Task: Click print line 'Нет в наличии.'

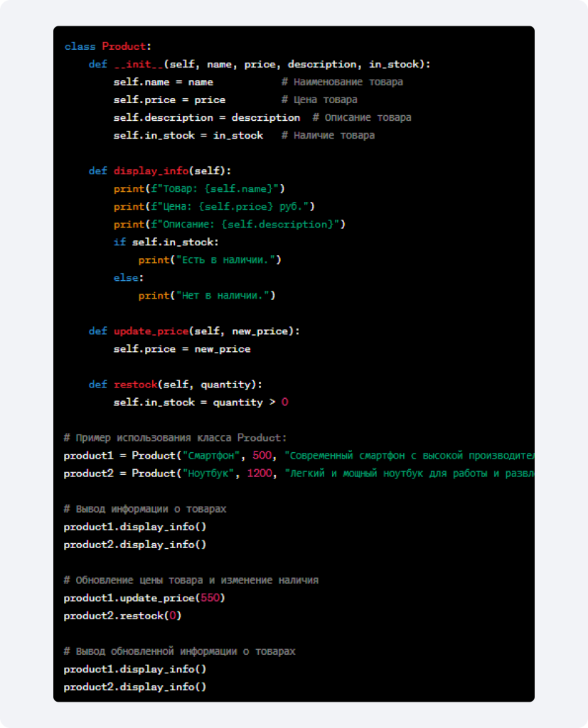Action: coord(207,296)
